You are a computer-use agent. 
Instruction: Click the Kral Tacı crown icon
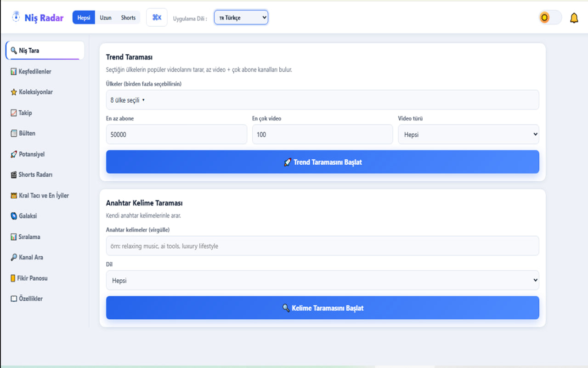(14, 195)
